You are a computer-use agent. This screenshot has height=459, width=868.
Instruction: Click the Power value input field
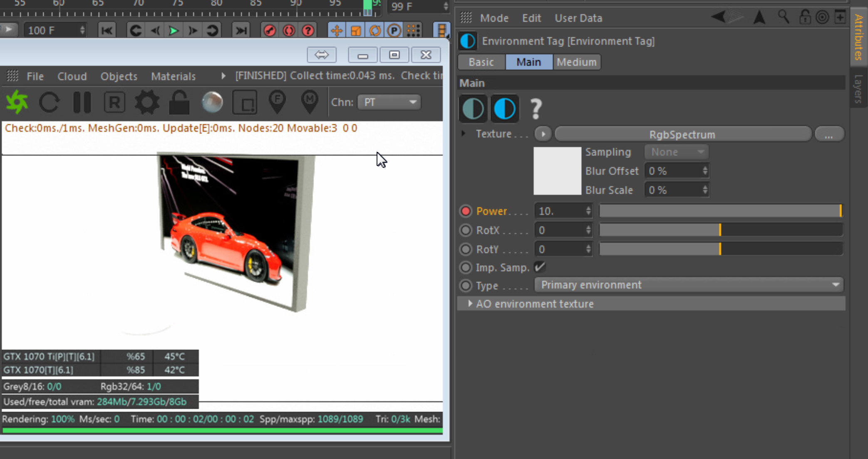point(560,211)
